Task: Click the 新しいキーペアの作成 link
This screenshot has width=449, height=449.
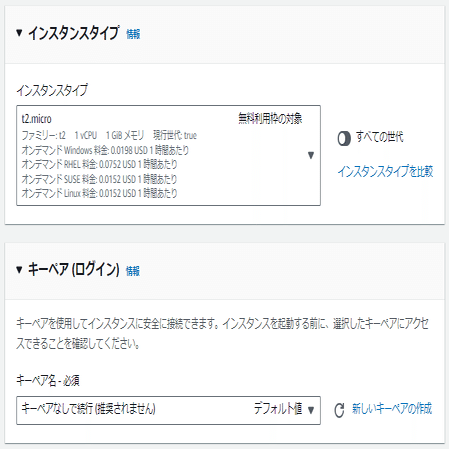Action: click(392, 408)
